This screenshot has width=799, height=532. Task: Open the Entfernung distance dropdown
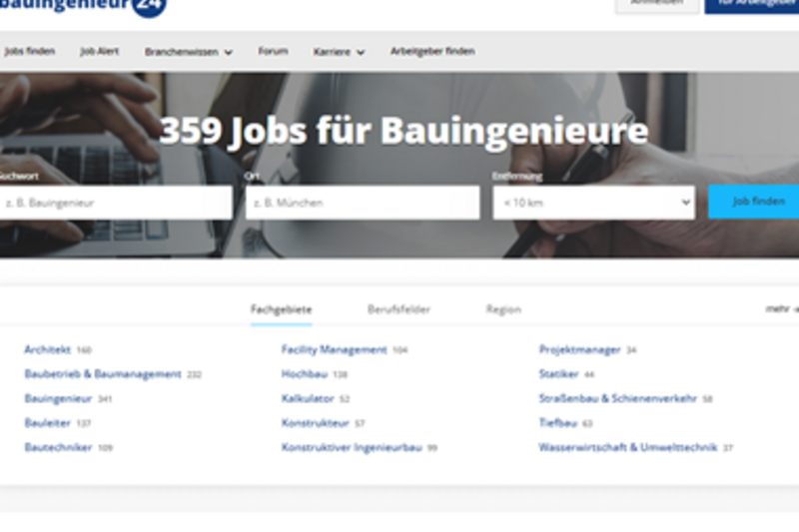pyautogui.click(x=593, y=202)
